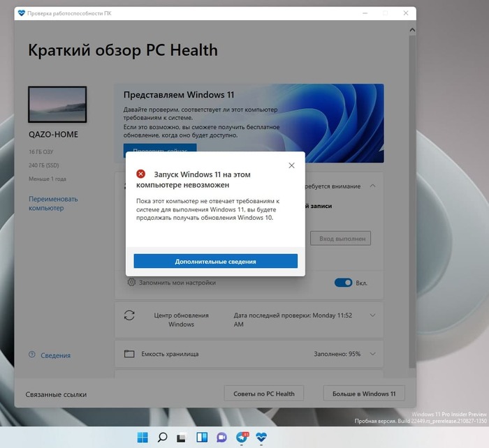This screenshot has width=489, height=448.
Task: Open taskbar Search
Action: click(x=162, y=437)
